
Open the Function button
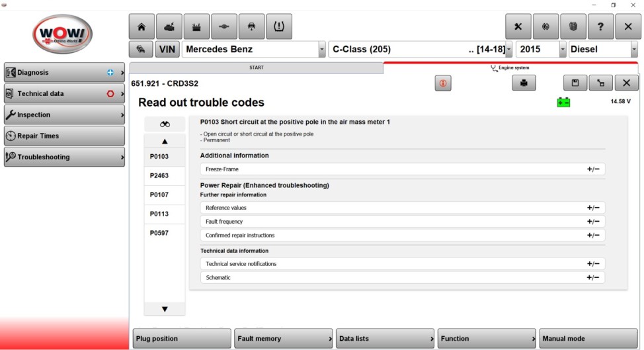point(487,339)
